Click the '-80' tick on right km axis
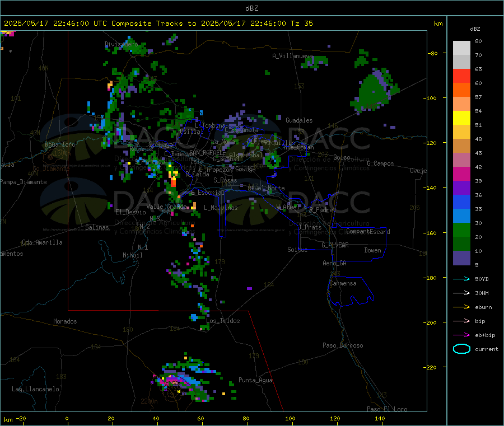504x426 pixels. (x=433, y=53)
